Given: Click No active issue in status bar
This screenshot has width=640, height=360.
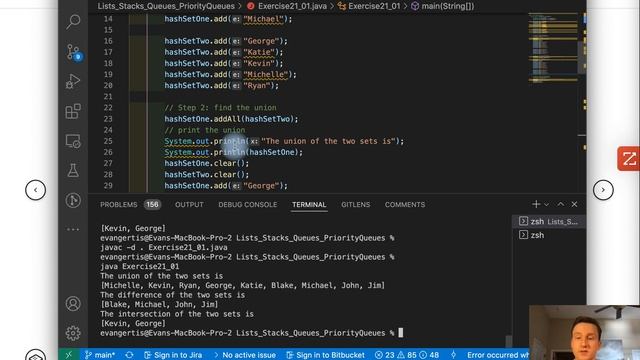Looking at the screenshot, I should pyautogui.click(x=244, y=355).
